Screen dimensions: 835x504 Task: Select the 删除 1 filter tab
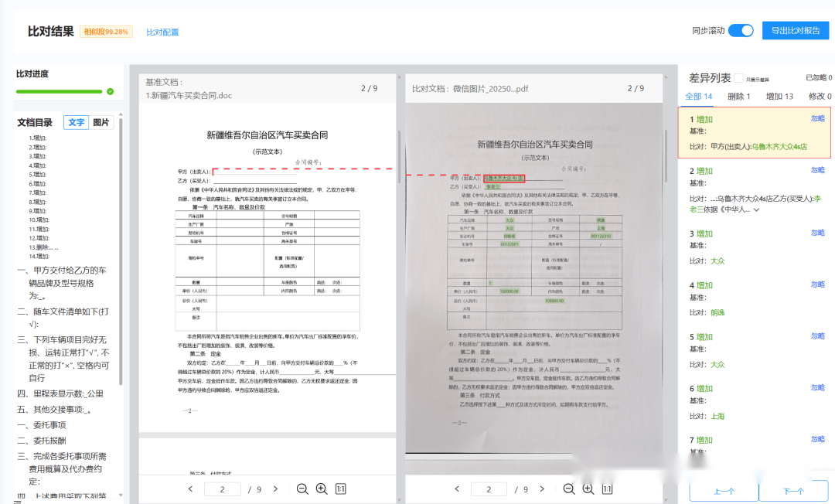point(741,97)
